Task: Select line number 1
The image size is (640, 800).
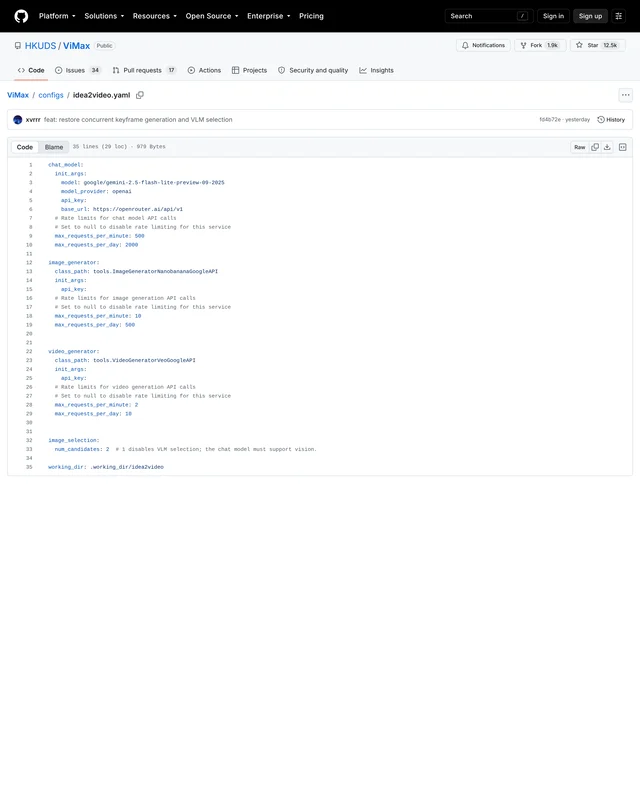Action: pos(31,165)
